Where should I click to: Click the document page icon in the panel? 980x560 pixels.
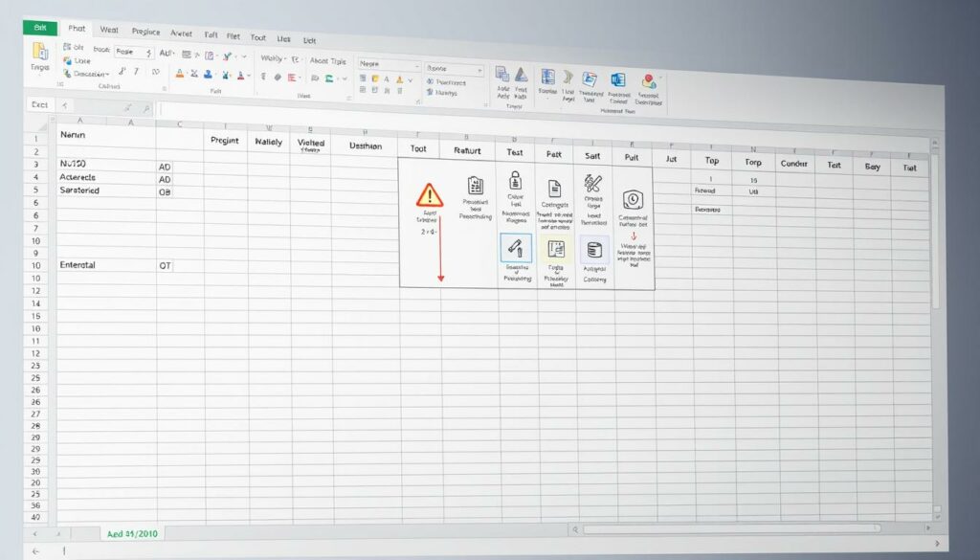click(554, 189)
